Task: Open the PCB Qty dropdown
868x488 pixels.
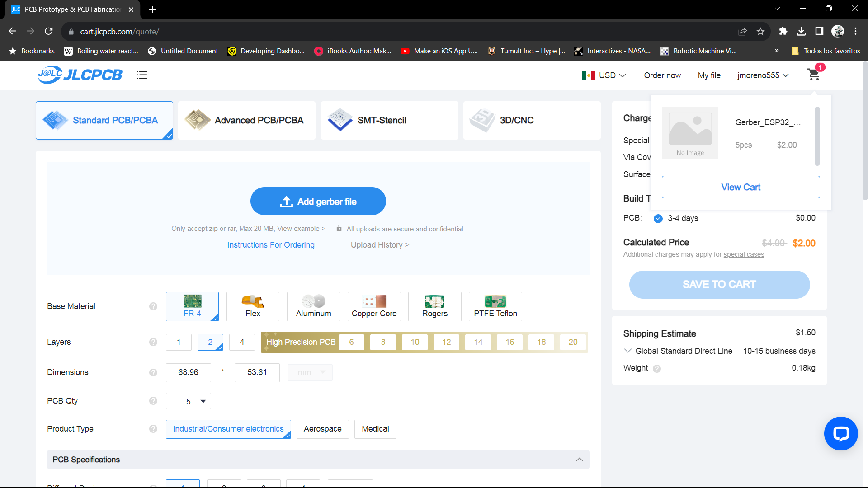Action: (x=189, y=401)
